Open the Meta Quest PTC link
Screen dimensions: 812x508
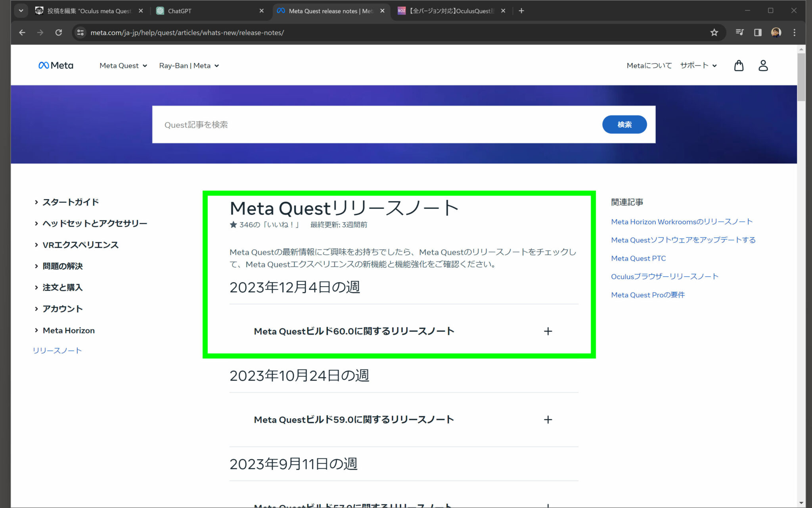click(x=638, y=258)
